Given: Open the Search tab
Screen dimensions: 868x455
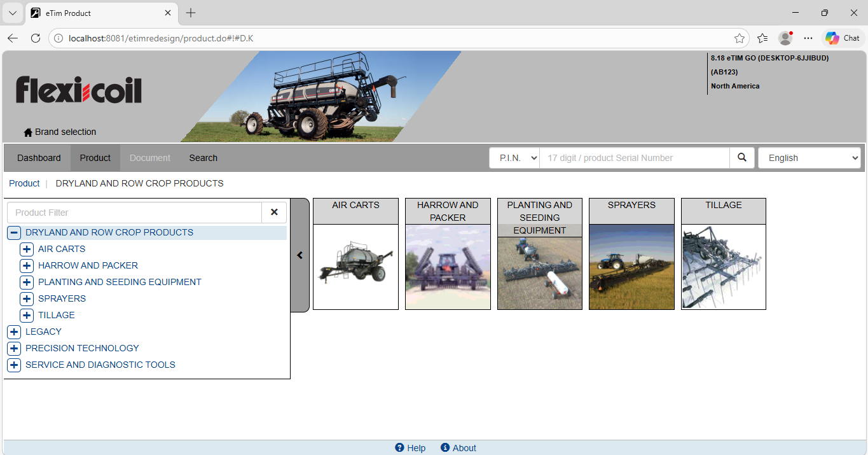Looking at the screenshot, I should click(203, 158).
